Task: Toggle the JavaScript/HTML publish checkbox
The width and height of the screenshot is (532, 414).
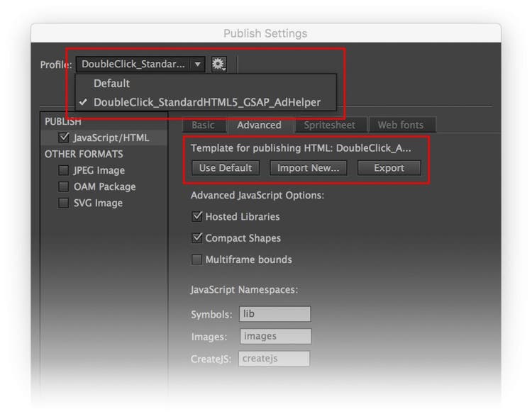Action: 65,138
